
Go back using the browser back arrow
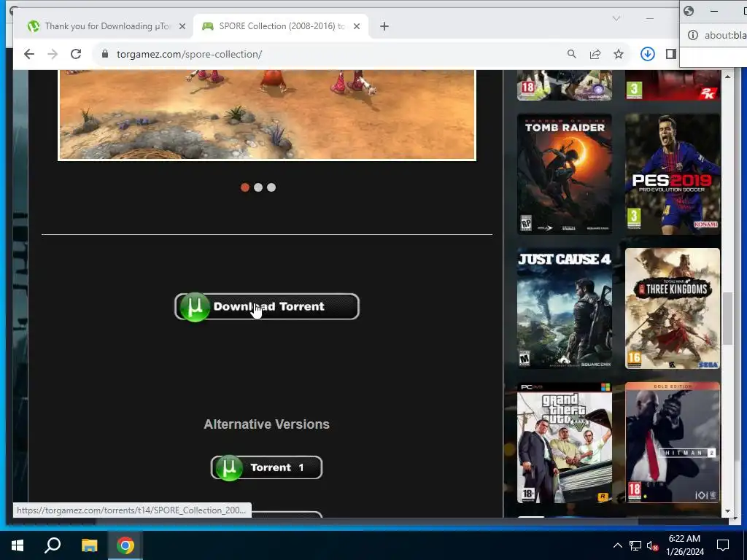click(x=29, y=54)
